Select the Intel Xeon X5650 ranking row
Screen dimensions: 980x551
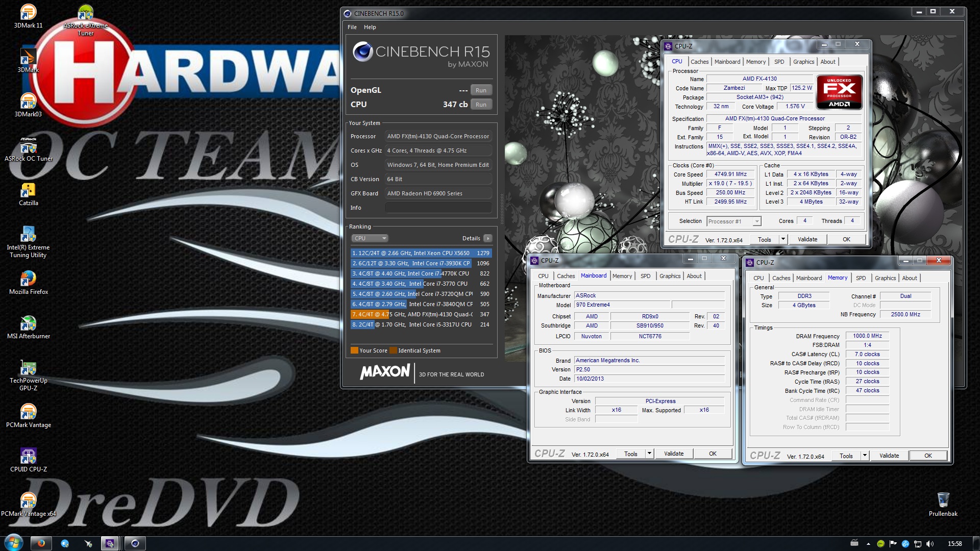(x=421, y=253)
